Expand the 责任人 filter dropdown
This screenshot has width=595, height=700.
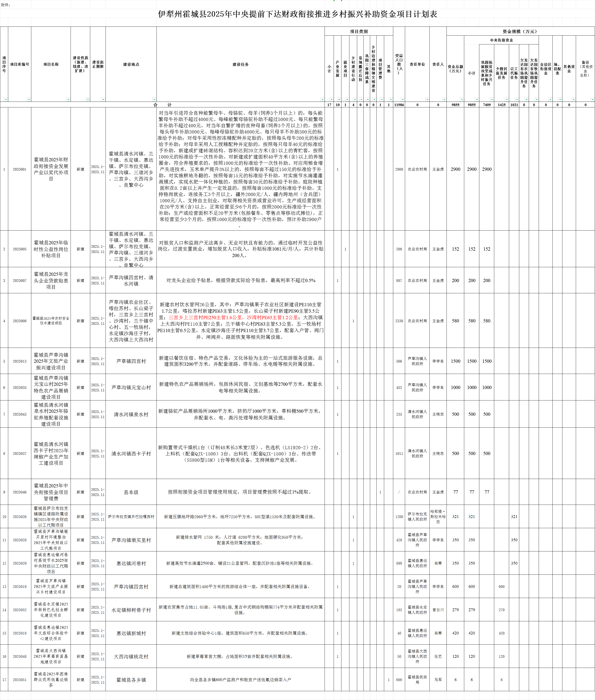point(444,99)
